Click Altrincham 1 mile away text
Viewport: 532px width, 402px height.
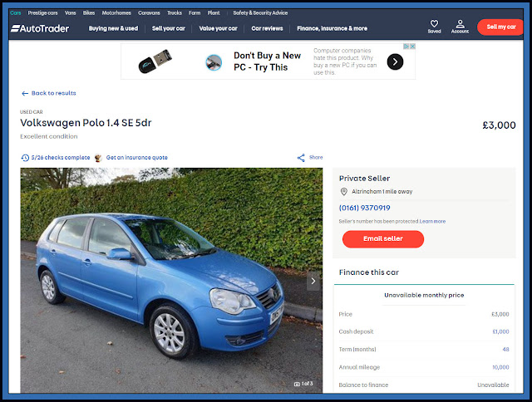382,192
